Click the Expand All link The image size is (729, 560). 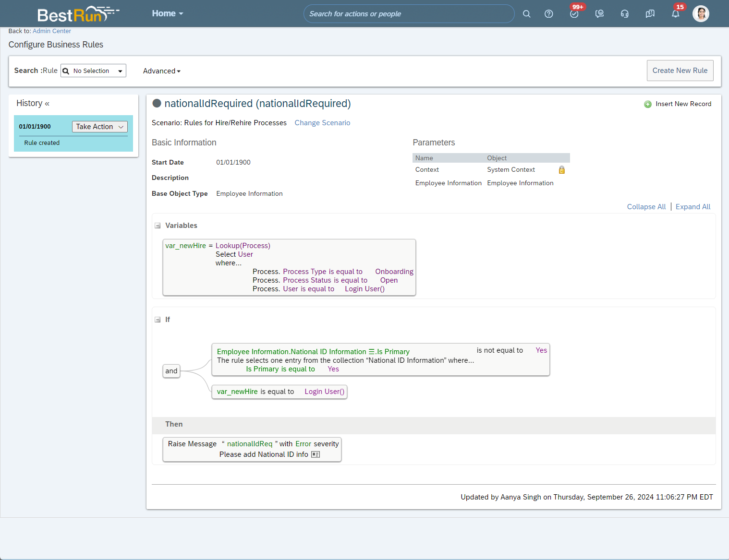point(693,207)
